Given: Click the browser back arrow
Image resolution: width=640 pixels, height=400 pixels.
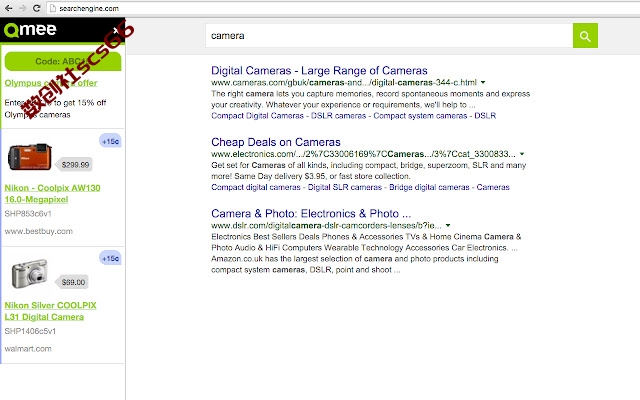Looking at the screenshot, I should tap(8, 8).
